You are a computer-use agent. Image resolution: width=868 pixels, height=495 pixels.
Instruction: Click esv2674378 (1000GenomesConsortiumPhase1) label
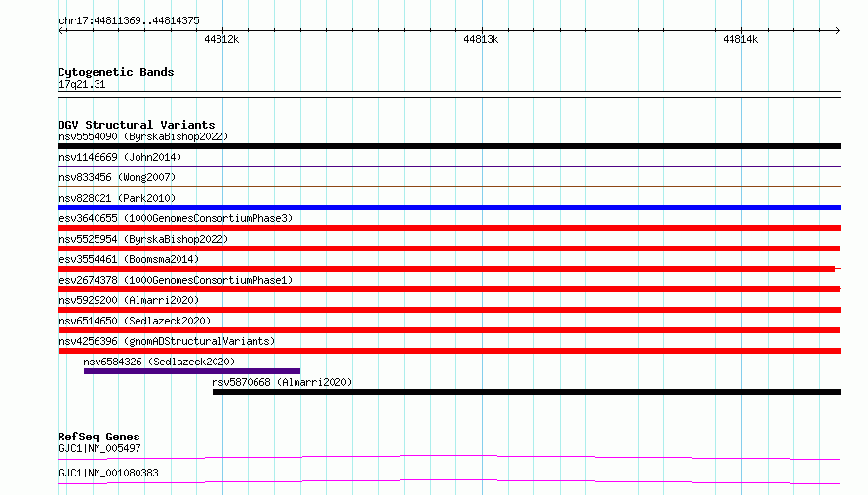[x=176, y=280]
